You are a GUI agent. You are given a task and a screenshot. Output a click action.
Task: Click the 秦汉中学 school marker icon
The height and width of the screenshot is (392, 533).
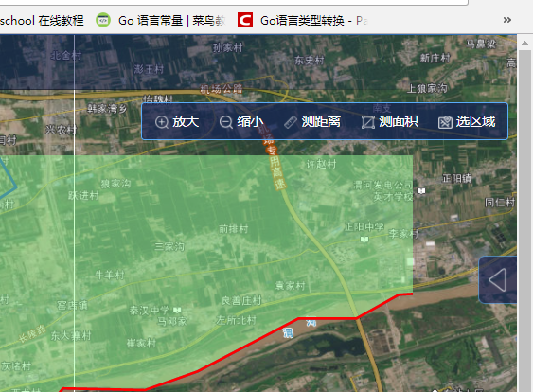(177, 310)
